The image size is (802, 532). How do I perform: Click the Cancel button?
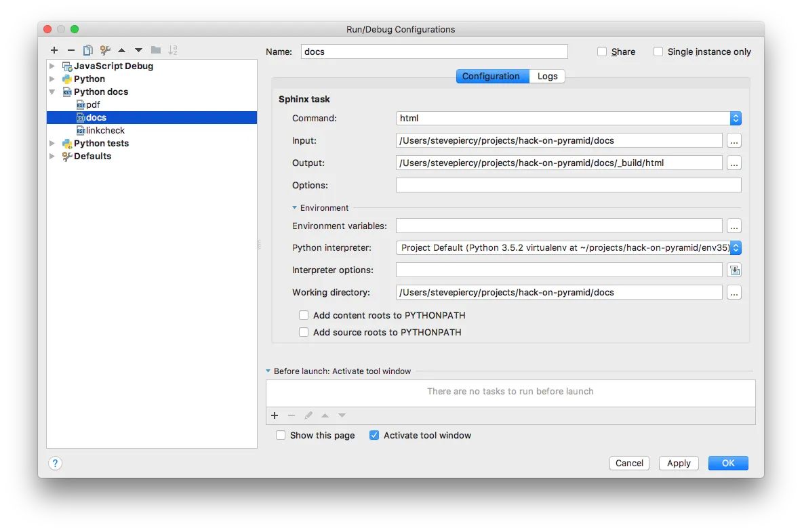629,464
